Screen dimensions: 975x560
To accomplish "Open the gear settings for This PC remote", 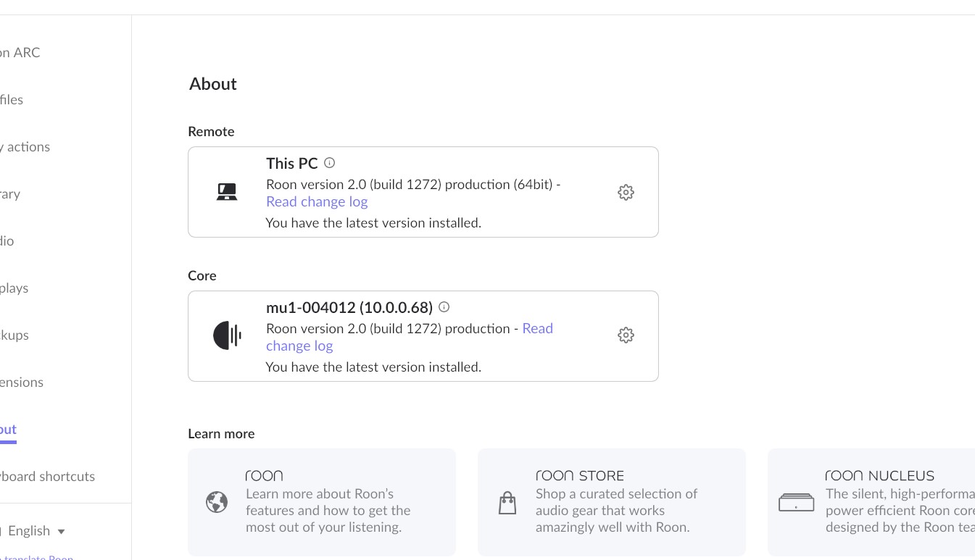I will [x=626, y=192].
